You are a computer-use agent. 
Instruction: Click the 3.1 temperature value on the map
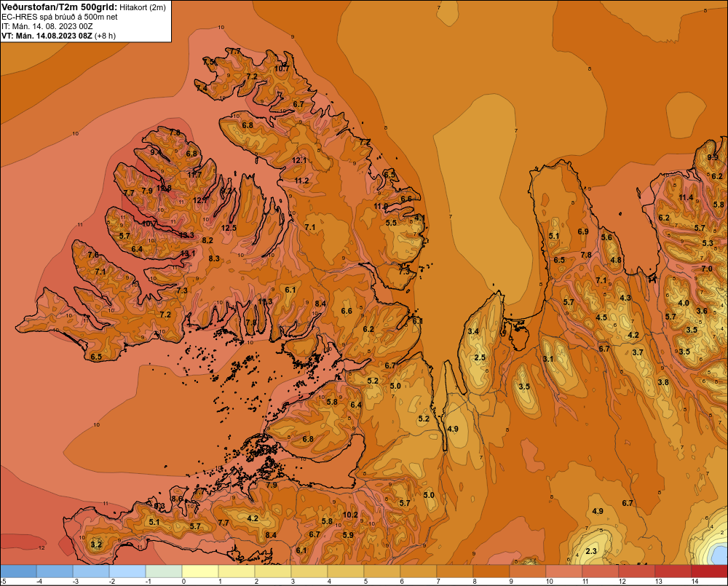pyautogui.click(x=548, y=359)
